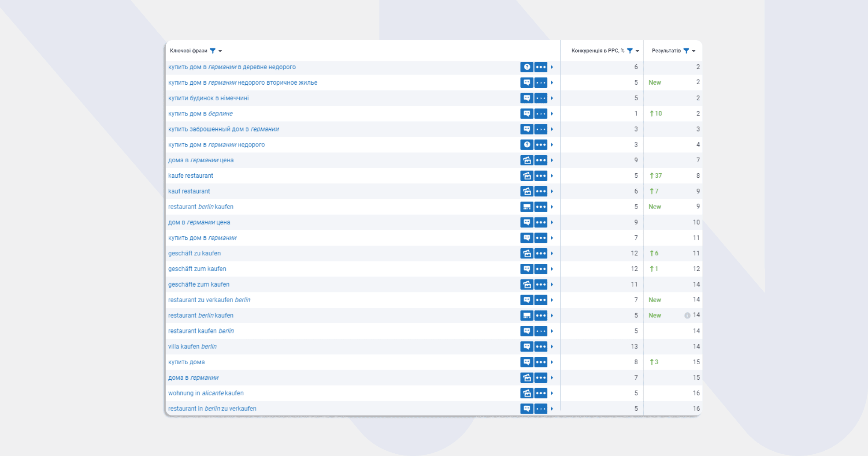
Task: Sort by 'Результатів' column header label
Action: (x=666, y=51)
